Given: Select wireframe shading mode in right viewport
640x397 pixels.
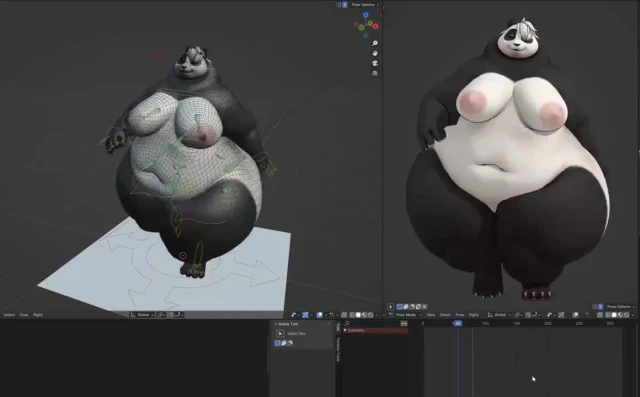Looking at the screenshot, I should (x=608, y=315).
